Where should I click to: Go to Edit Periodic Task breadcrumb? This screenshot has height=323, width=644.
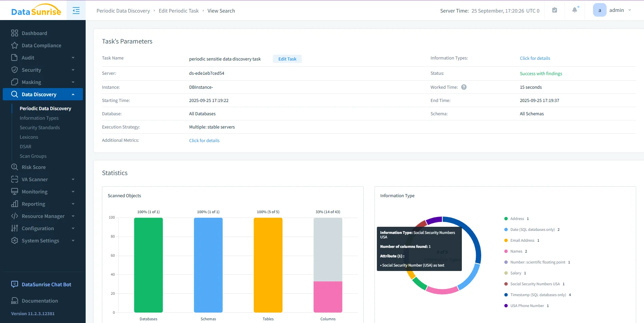[x=179, y=11]
